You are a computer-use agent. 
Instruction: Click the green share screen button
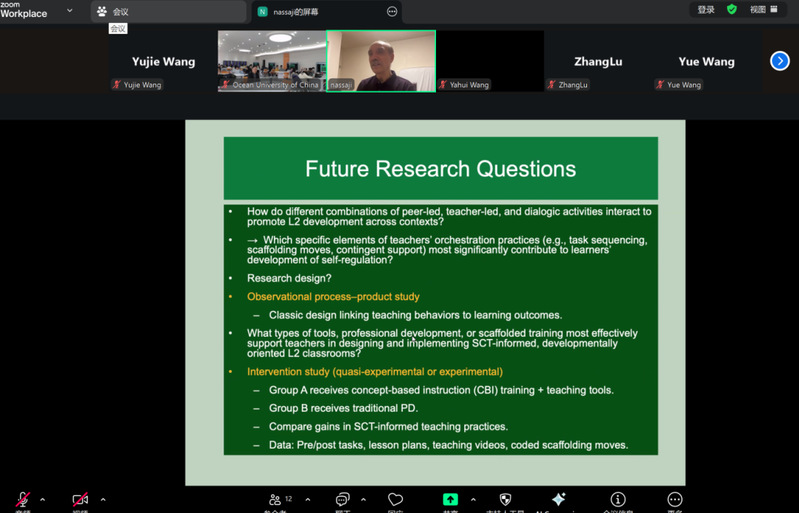450,499
